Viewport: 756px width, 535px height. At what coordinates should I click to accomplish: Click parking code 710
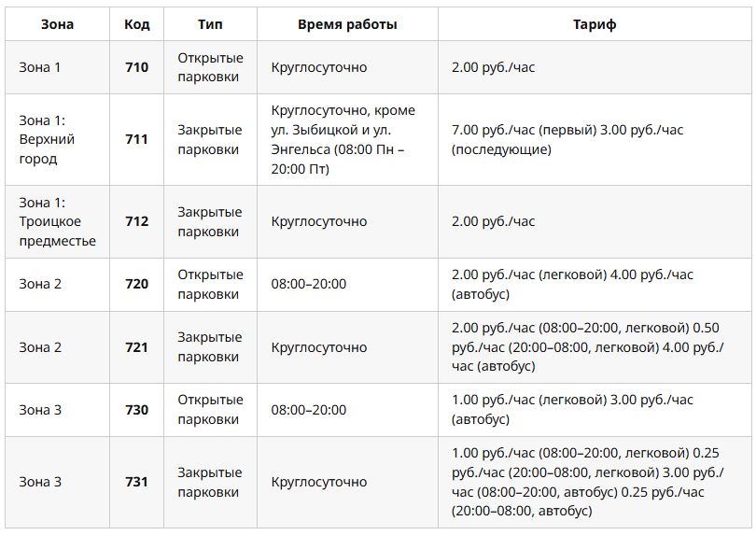tap(136, 67)
